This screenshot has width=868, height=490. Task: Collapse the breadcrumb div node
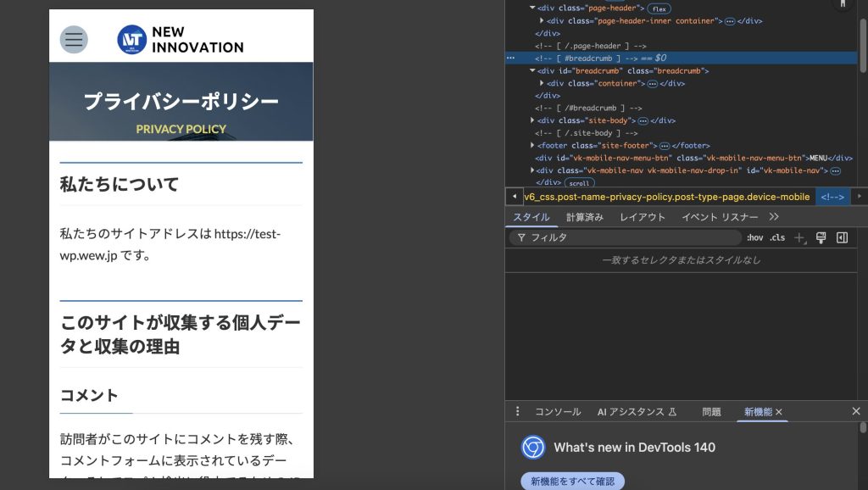click(532, 71)
